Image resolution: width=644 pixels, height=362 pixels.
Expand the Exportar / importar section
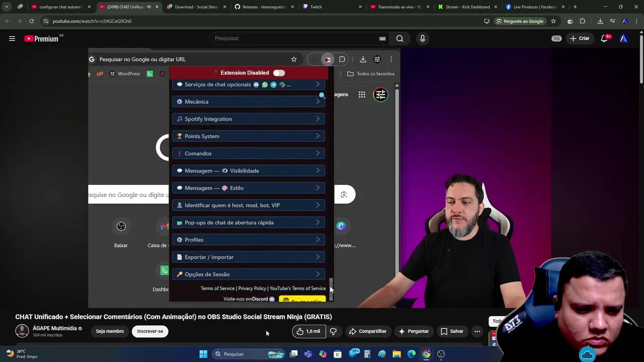click(x=249, y=257)
